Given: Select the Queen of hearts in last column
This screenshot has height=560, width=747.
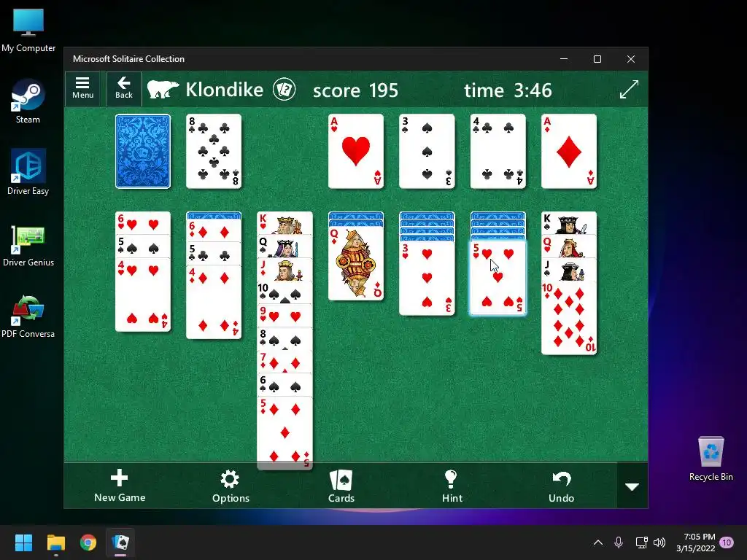Looking at the screenshot, I should pyautogui.click(x=569, y=246).
